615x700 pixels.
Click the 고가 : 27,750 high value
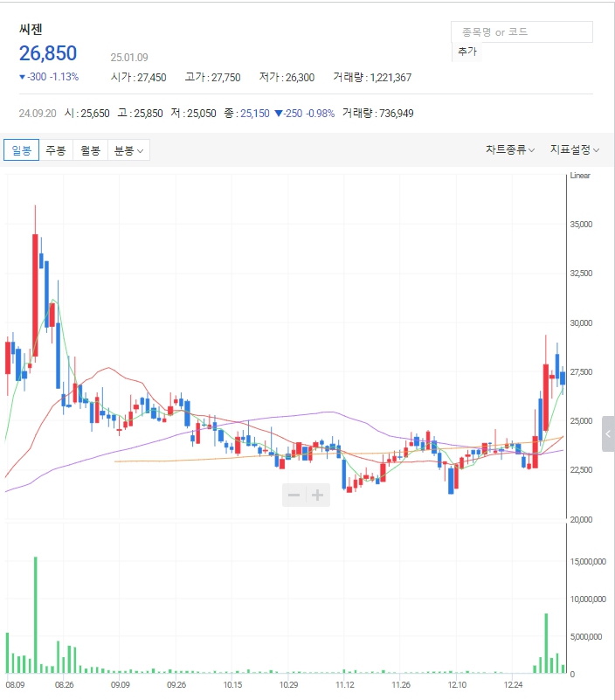(x=212, y=77)
